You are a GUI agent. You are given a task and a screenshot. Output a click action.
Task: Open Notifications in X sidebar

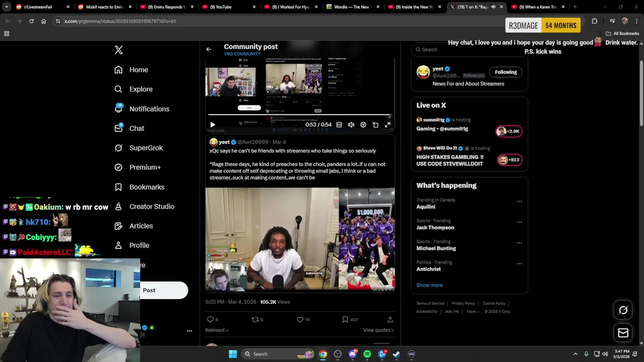tap(142, 109)
